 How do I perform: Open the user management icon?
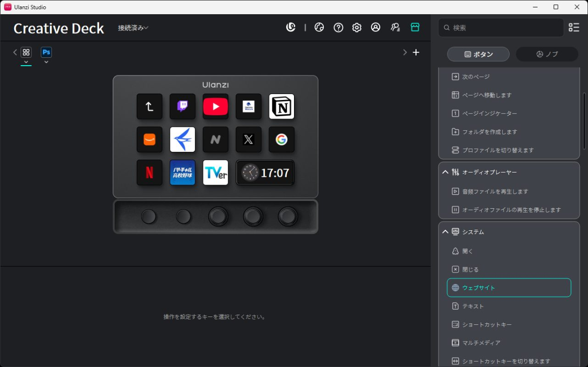(x=395, y=27)
